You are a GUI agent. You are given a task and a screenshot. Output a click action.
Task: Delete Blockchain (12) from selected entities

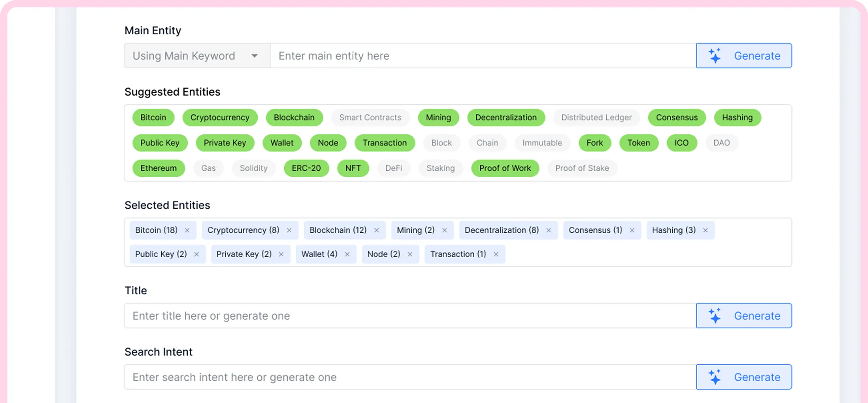pyautogui.click(x=377, y=230)
